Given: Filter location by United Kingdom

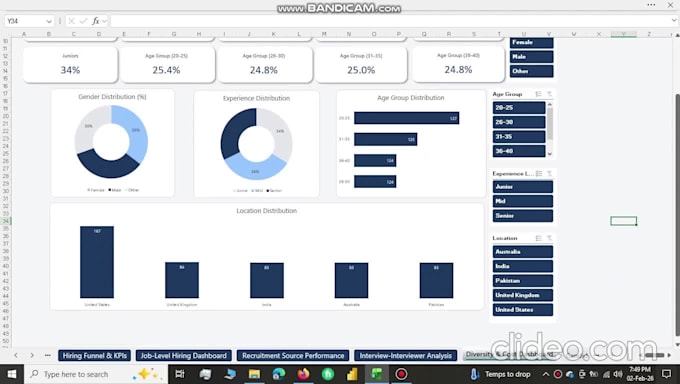Looking at the screenshot, I should [x=523, y=295].
